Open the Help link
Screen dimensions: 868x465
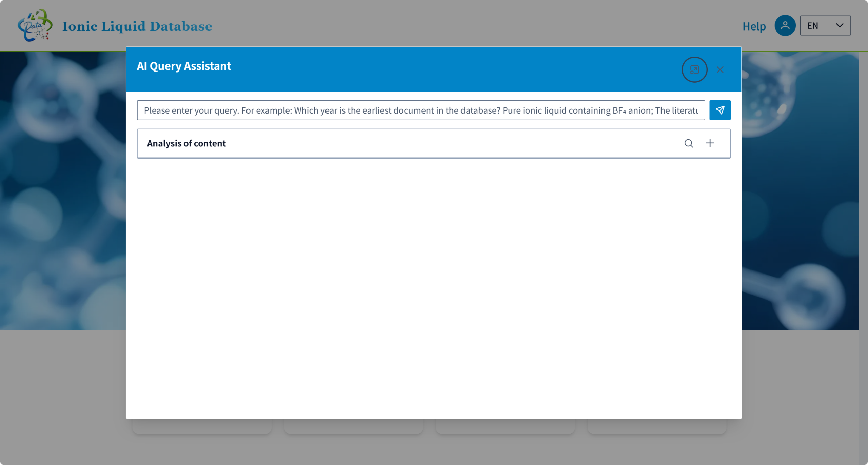coord(754,26)
